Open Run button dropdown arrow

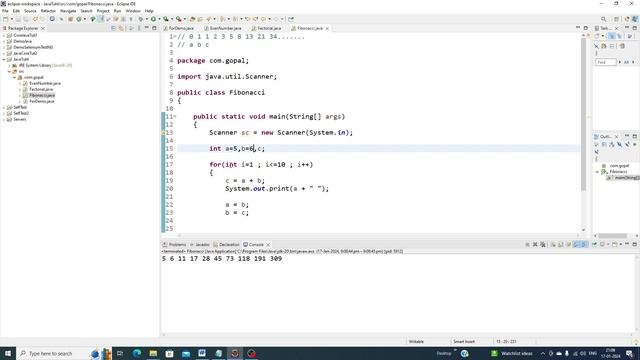click(159, 19)
